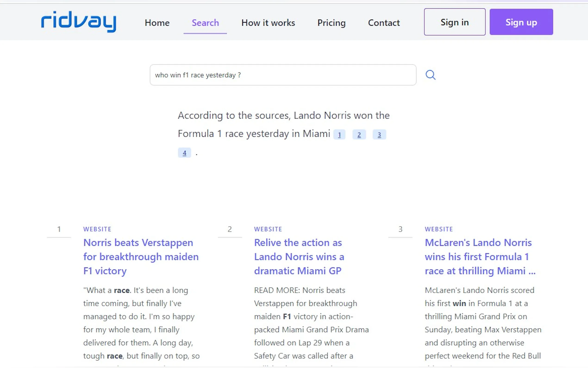This screenshot has width=588, height=368.
Task: Open 'Norris beats Verstappen' article title
Action: [x=141, y=257]
